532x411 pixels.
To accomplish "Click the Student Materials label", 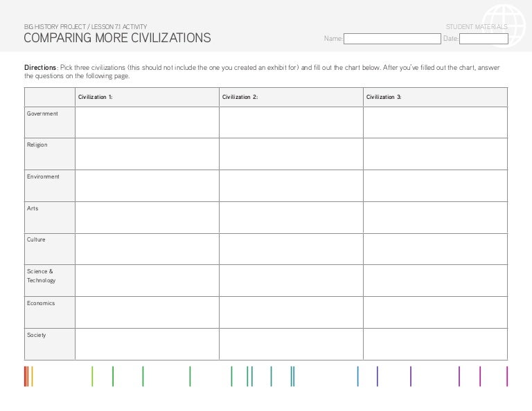I will [476, 27].
